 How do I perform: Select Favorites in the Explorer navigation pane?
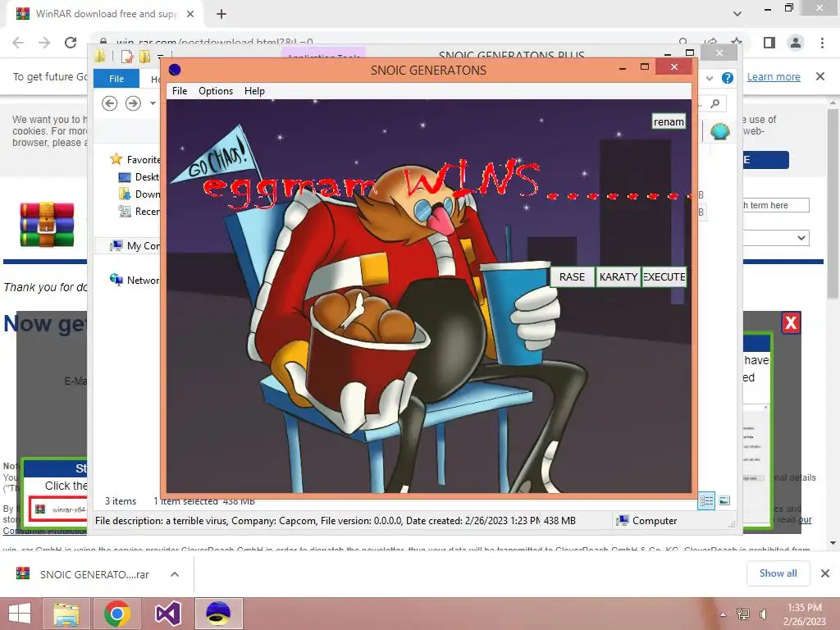[135, 159]
